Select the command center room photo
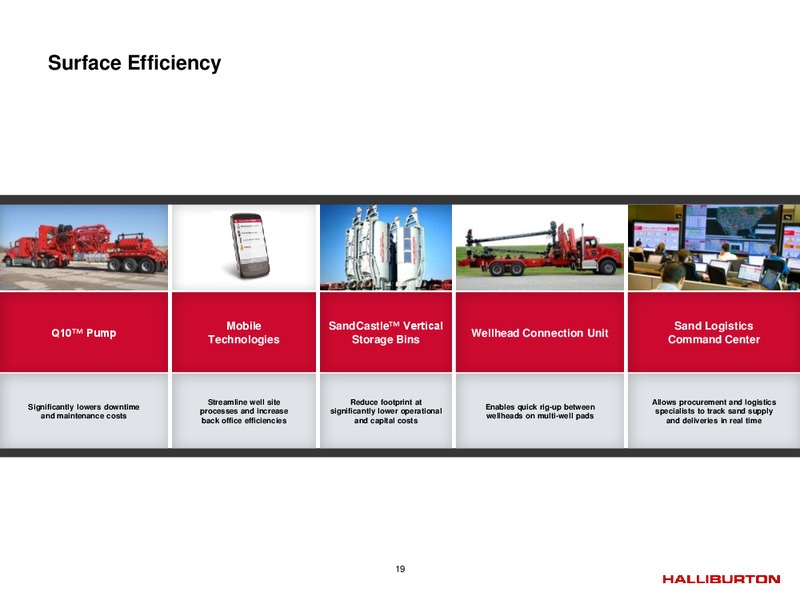 [x=714, y=247]
